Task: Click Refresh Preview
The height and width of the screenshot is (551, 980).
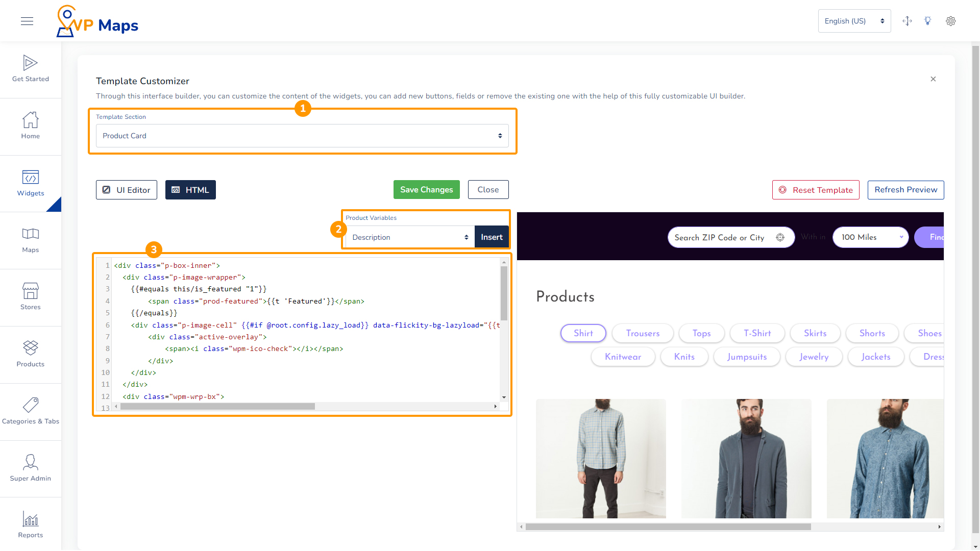Action: 906,189
